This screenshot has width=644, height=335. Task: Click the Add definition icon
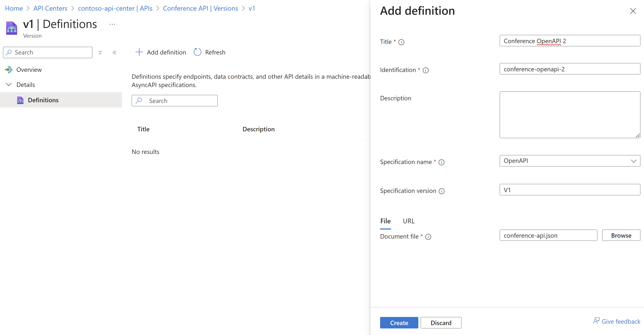click(x=139, y=52)
